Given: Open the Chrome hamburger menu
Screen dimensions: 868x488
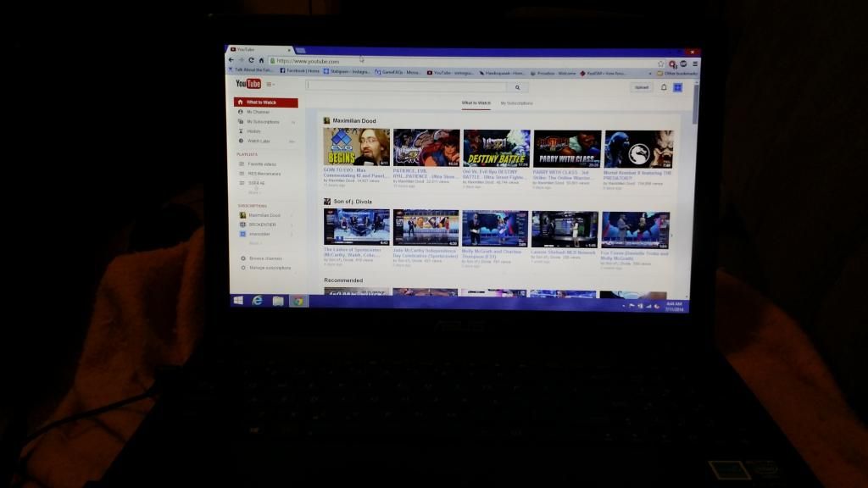Looking at the screenshot, I should pos(695,64).
